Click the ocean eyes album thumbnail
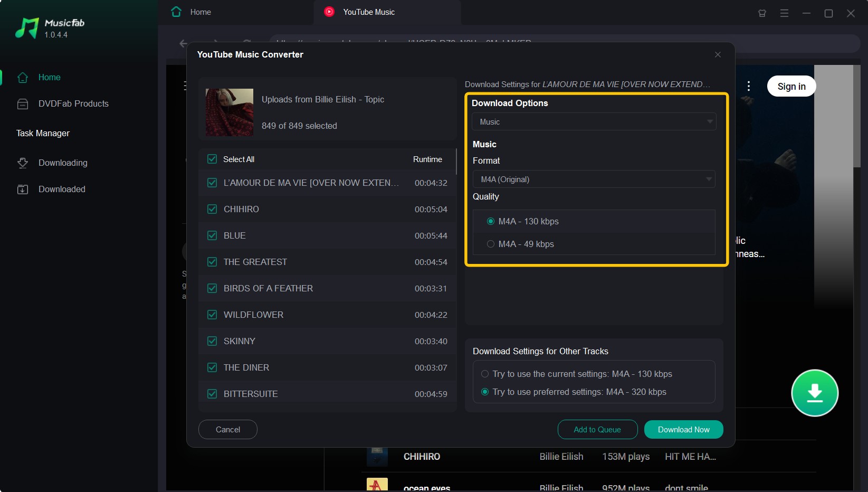 (377, 485)
